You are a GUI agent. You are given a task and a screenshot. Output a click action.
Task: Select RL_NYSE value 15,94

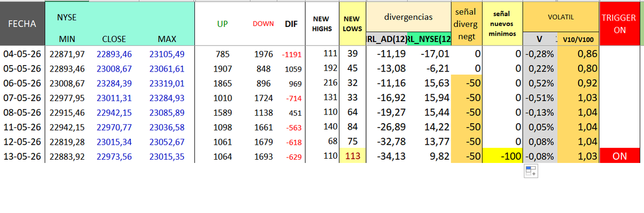coord(437,98)
